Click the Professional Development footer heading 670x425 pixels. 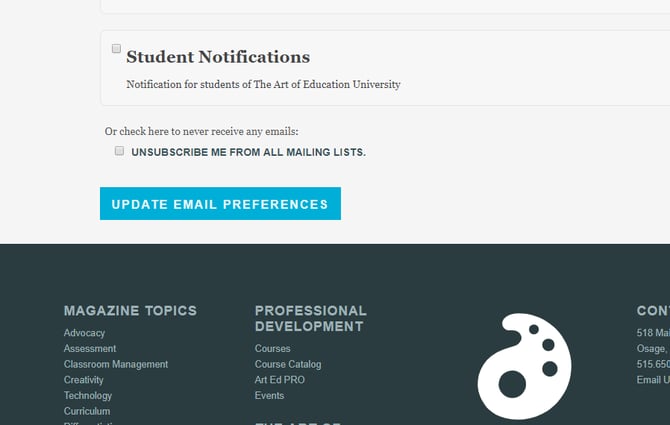pyautogui.click(x=311, y=318)
